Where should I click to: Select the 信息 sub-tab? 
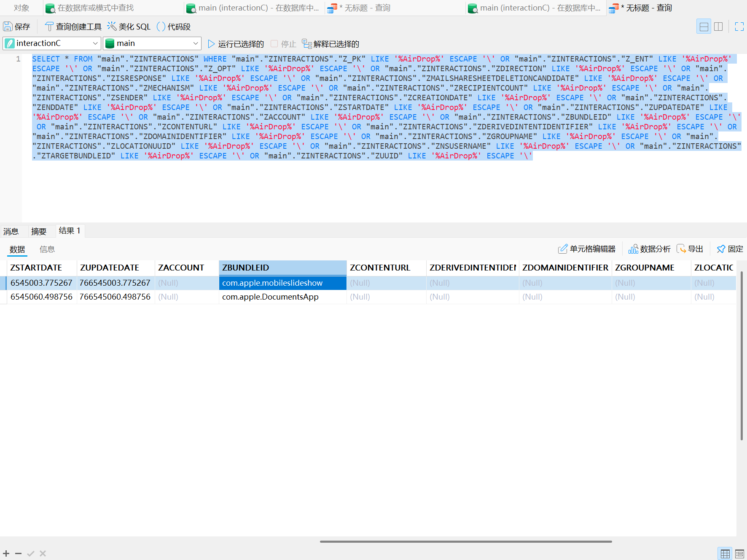(x=47, y=249)
